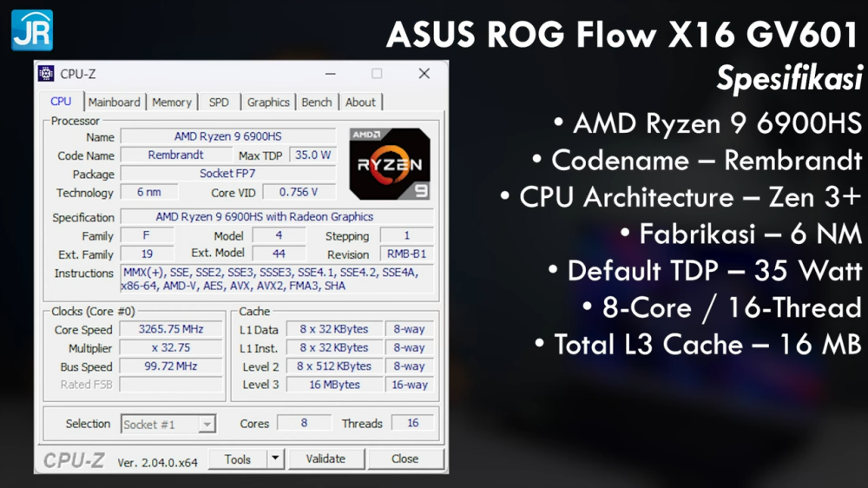The height and width of the screenshot is (488, 868).
Task: Click the AMD Ryzen 9 logo image
Action: point(390,164)
